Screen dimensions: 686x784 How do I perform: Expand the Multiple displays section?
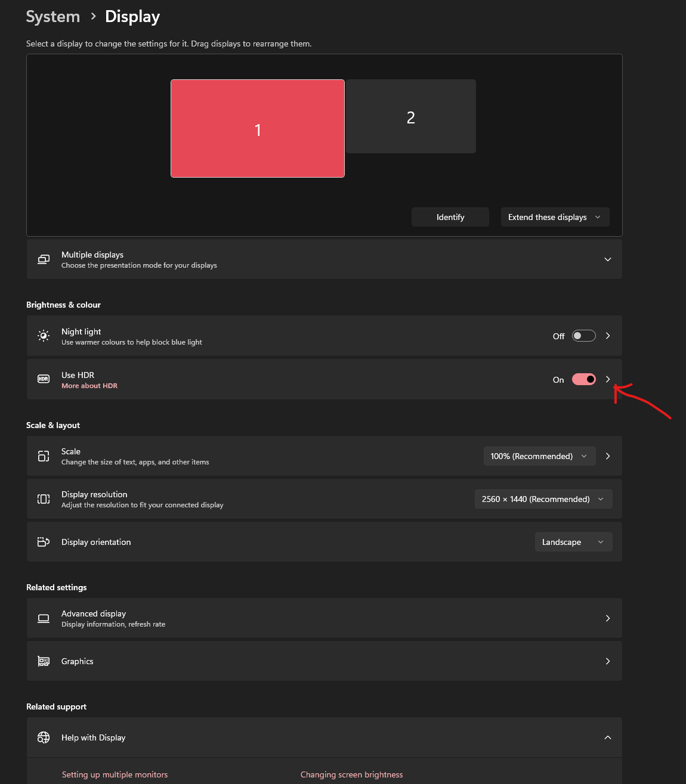coord(607,259)
